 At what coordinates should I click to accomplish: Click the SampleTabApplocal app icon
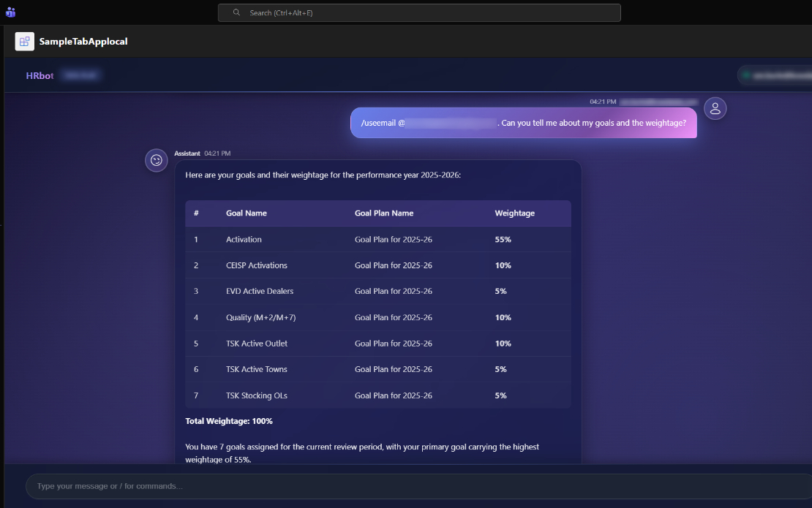pos(24,42)
